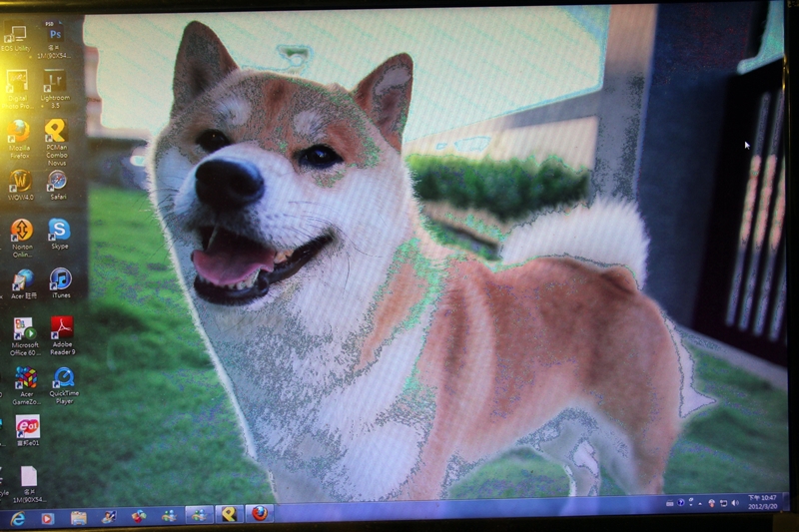Select the QuickTime Player shortcut
This screenshot has height=532, width=799.
(64, 385)
